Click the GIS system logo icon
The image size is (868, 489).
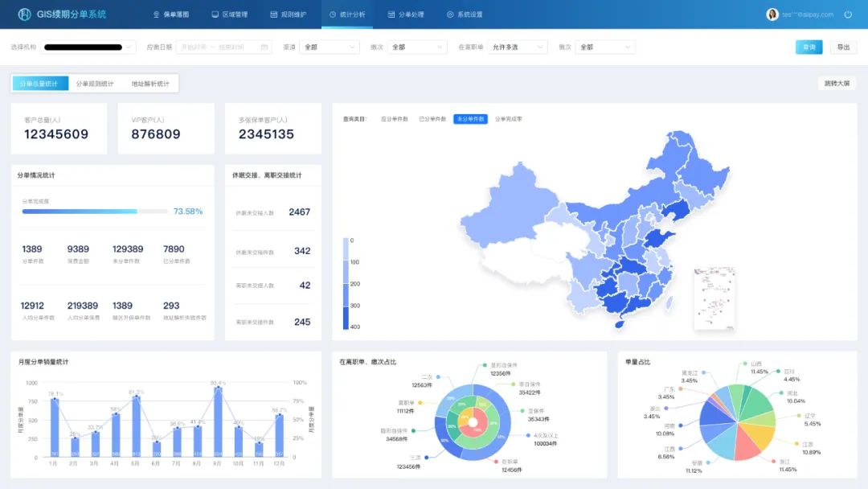coord(24,14)
